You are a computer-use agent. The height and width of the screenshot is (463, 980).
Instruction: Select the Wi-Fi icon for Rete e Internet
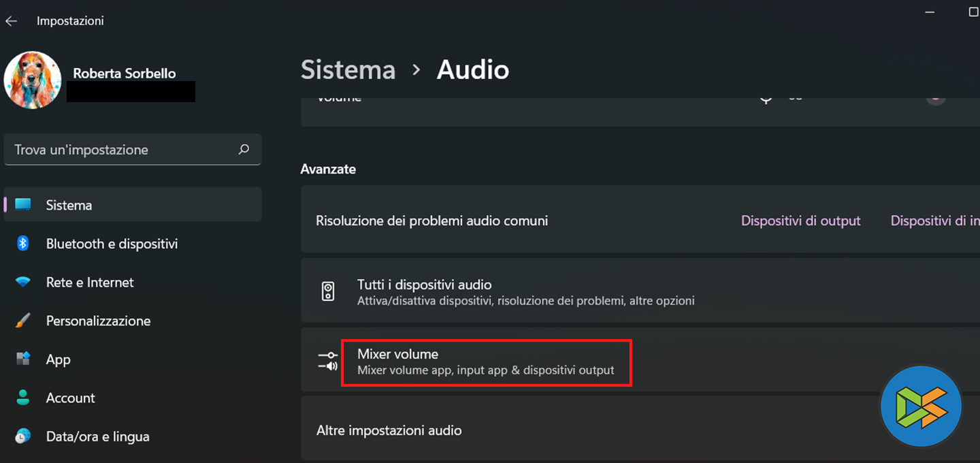pyautogui.click(x=23, y=282)
